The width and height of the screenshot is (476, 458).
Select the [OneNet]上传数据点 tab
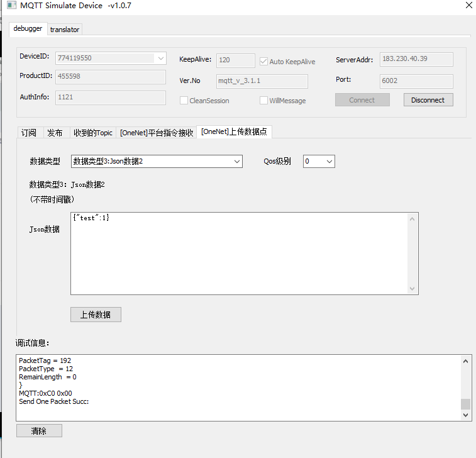(x=234, y=131)
